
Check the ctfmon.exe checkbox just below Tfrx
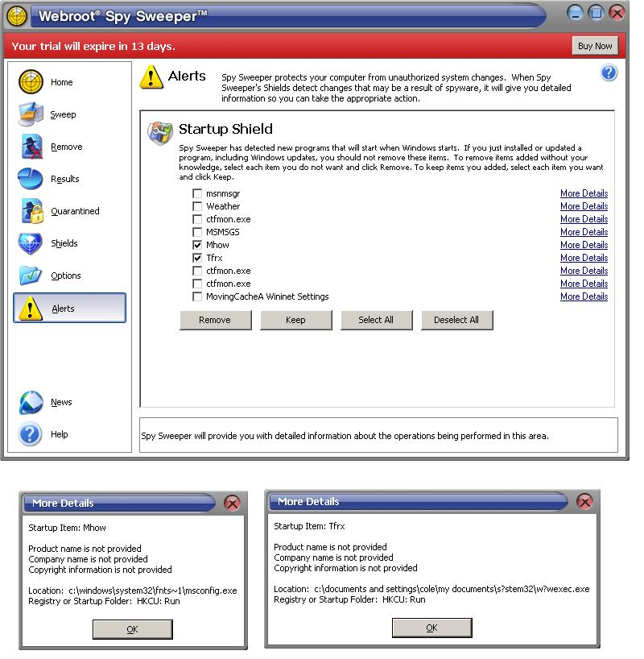pos(197,271)
